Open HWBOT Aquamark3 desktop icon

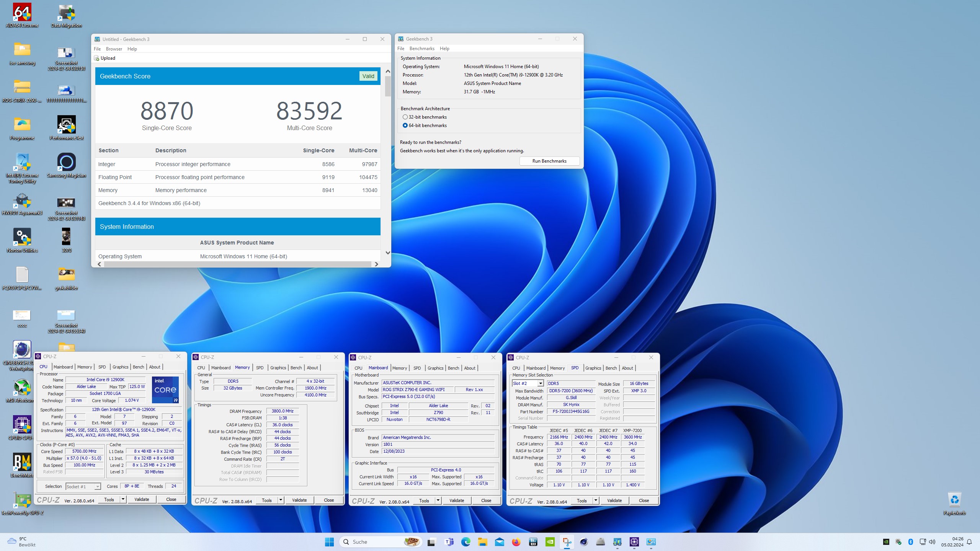pos(22,203)
